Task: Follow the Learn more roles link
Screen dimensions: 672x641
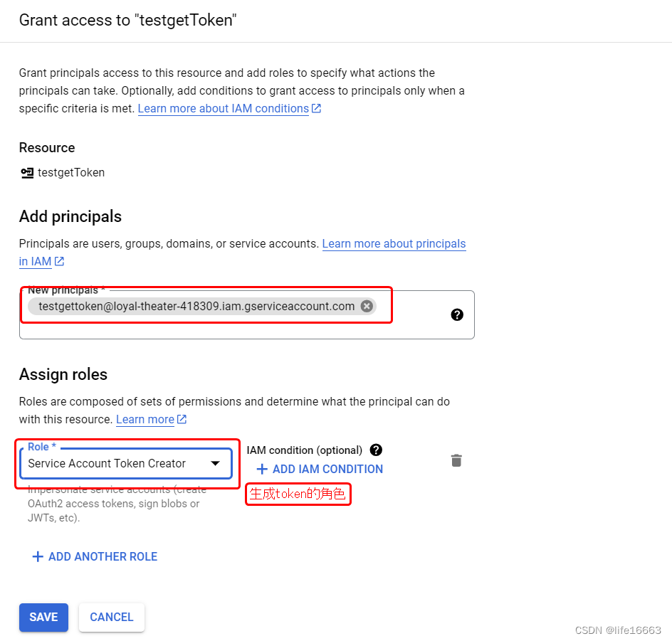Action: point(145,420)
